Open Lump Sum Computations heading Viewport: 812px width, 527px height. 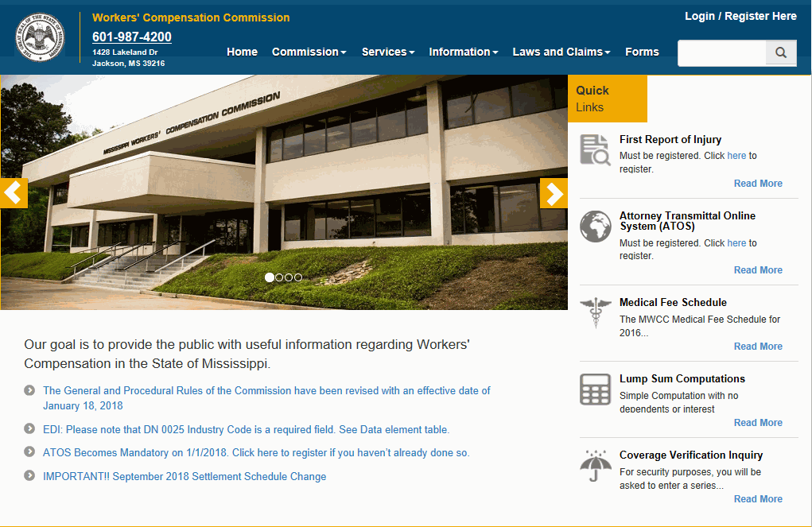(x=682, y=378)
